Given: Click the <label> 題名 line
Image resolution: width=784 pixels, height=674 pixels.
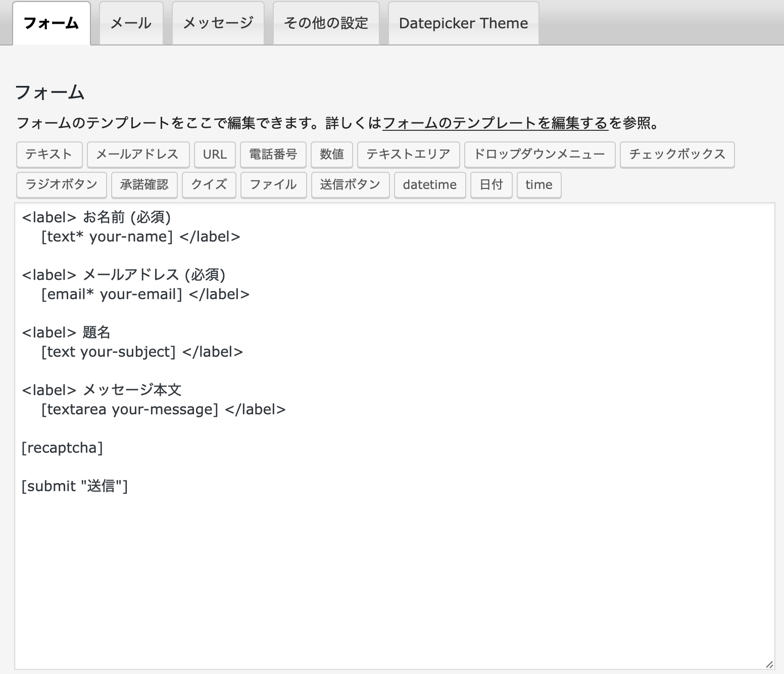Looking at the screenshot, I should pos(66,332).
